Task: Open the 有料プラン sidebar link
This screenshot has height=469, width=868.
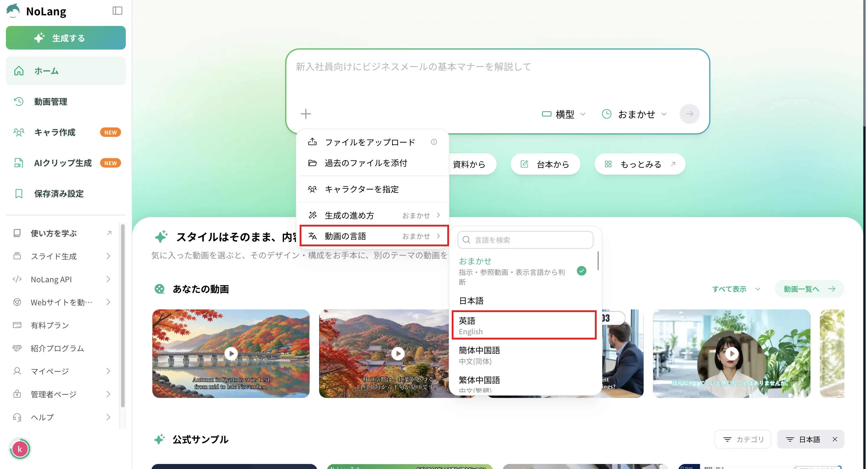Action: coord(62,325)
